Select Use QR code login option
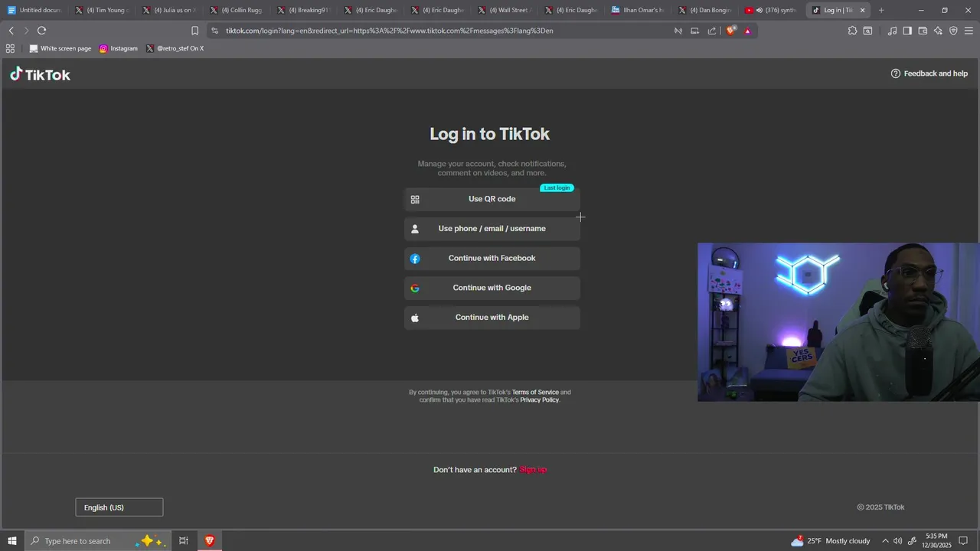Viewport: 980px width, 551px height. pyautogui.click(x=492, y=199)
